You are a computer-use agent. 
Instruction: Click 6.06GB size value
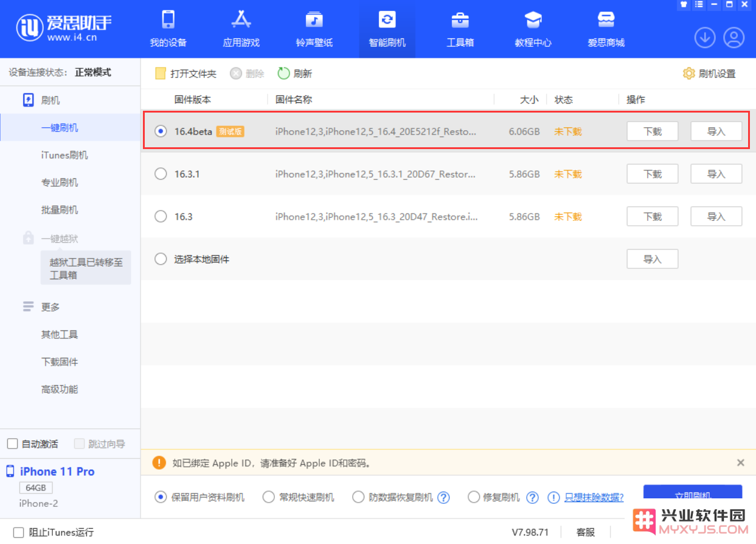[524, 131]
